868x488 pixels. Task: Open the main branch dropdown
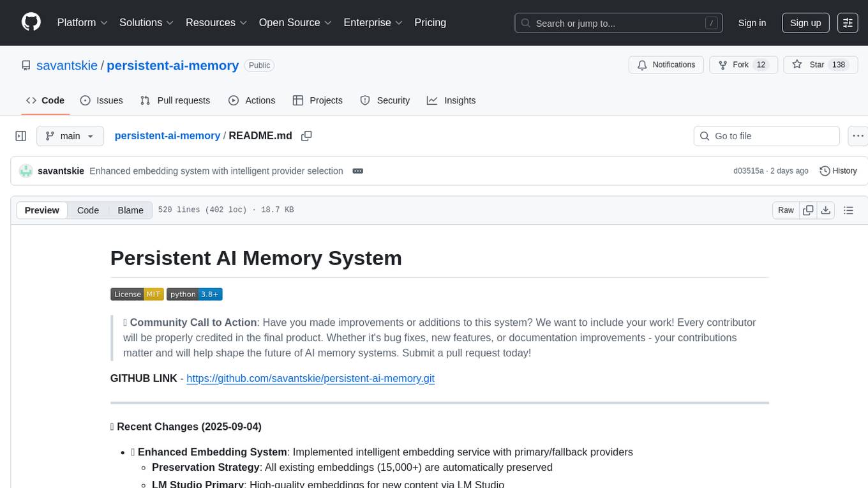coord(70,136)
